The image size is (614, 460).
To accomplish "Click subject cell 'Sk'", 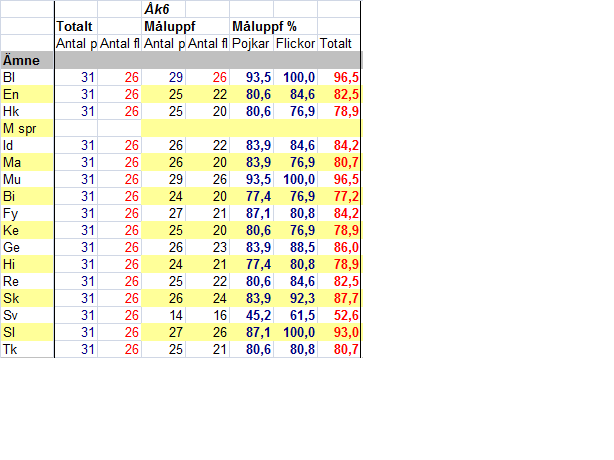I will tap(27, 298).
